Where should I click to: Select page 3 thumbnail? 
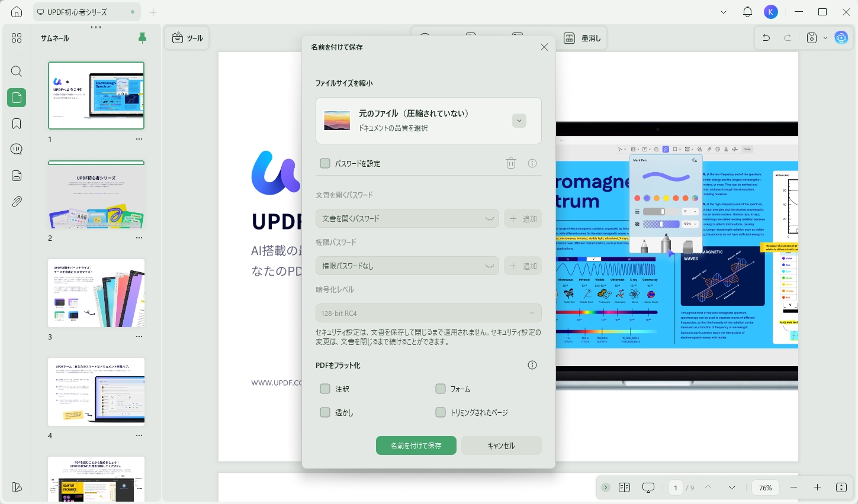click(x=96, y=293)
